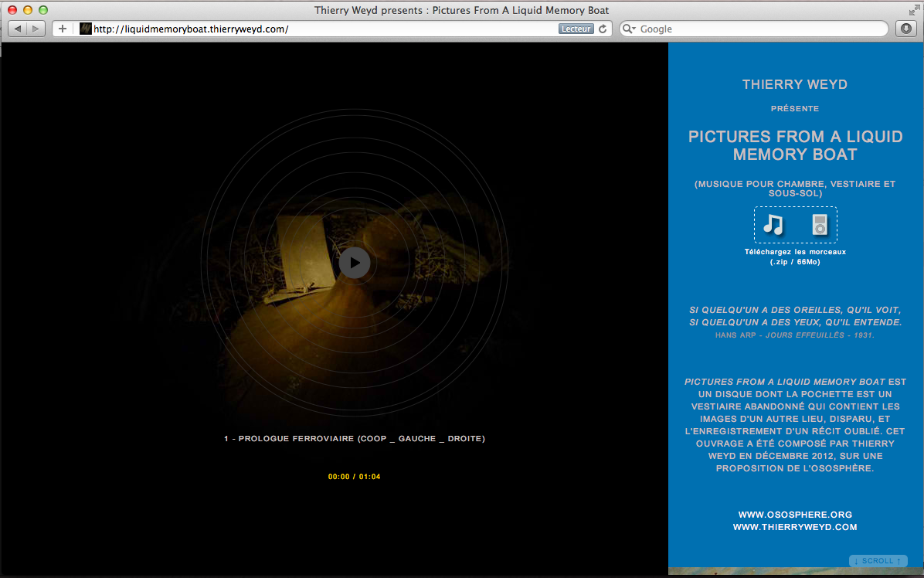Viewport: 924px width, 578px height.
Task: Click the iPod player icon
Action: tap(819, 225)
